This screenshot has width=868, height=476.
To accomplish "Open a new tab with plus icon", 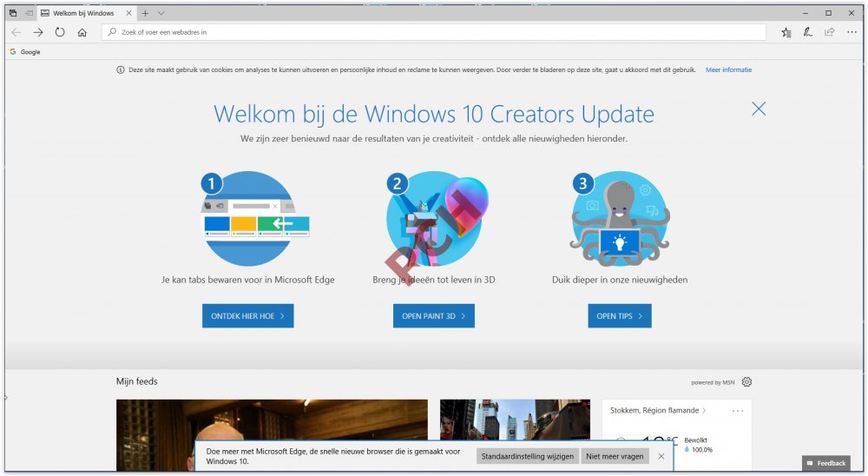I will pyautogui.click(x=145, y=13).
